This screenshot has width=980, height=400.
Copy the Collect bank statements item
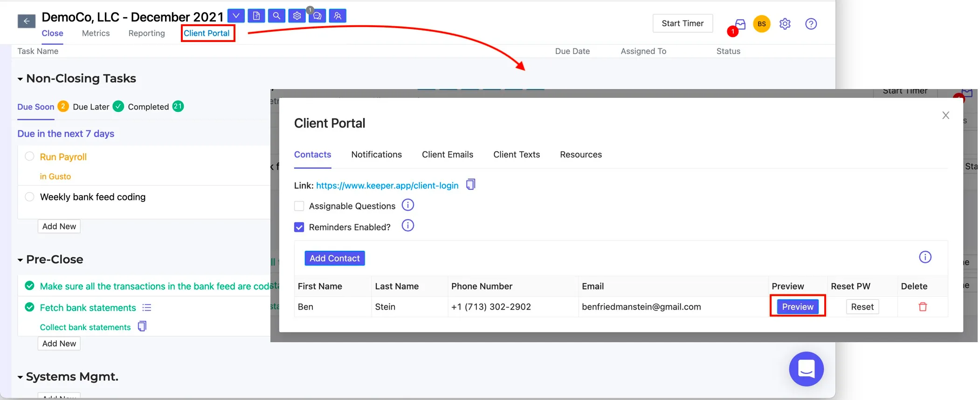point(142,326)
